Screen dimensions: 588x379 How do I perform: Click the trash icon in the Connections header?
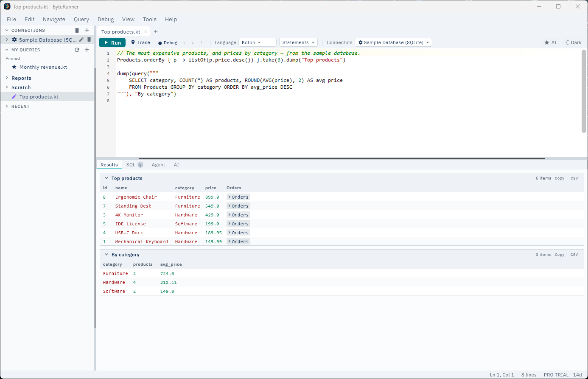77,30
